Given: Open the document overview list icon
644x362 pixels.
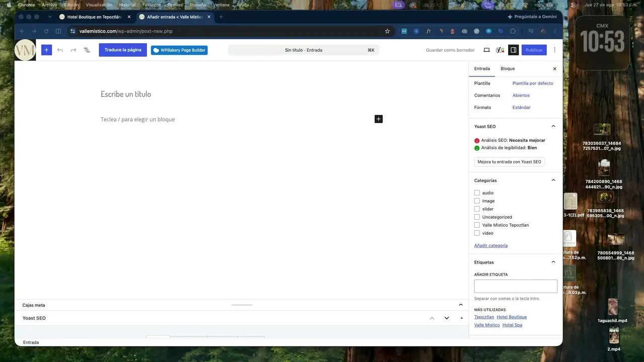Looking at the screenshot, I should click(x=87, y=50).
